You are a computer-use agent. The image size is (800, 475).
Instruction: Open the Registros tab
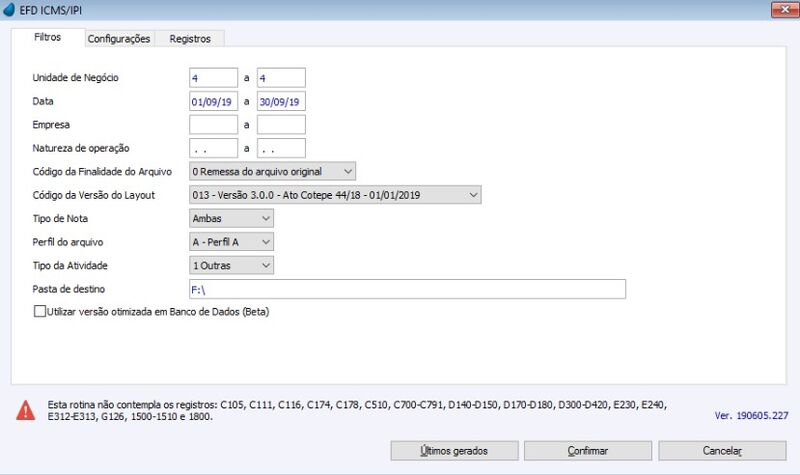pos(190,39)
